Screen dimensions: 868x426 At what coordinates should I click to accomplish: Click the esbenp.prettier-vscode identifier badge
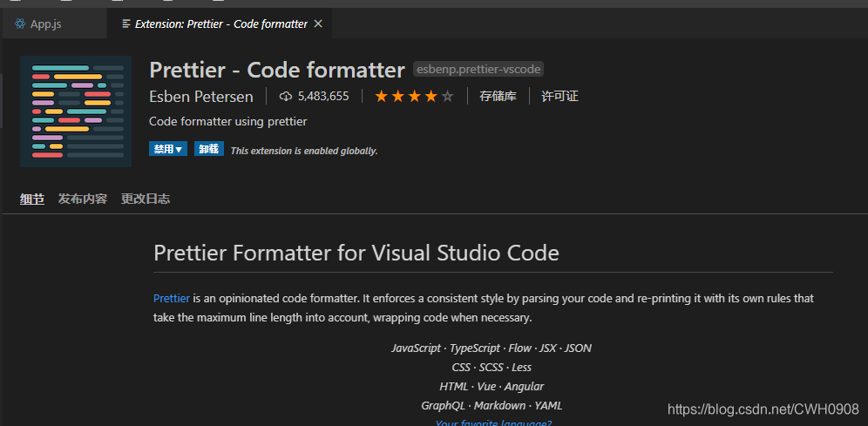point(478,70)
